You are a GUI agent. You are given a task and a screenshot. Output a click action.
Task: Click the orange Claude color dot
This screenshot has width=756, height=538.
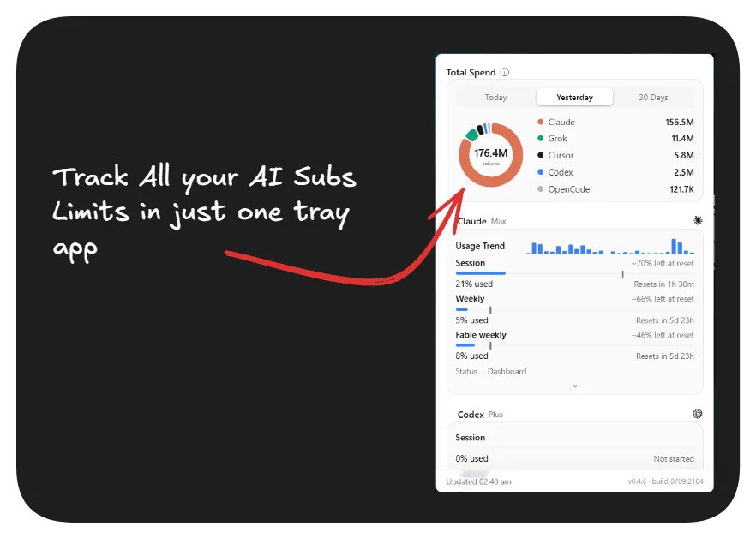point(541,122)
